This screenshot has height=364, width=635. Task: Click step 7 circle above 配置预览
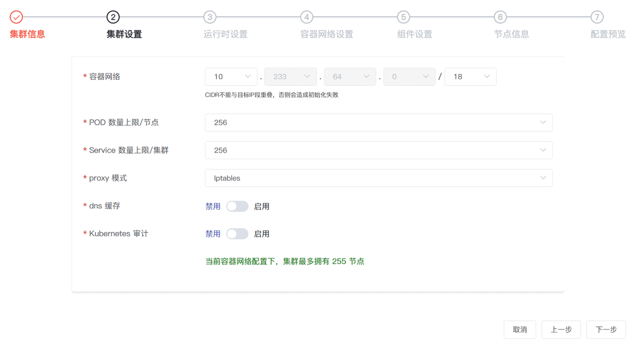click(x=597, y=17)
